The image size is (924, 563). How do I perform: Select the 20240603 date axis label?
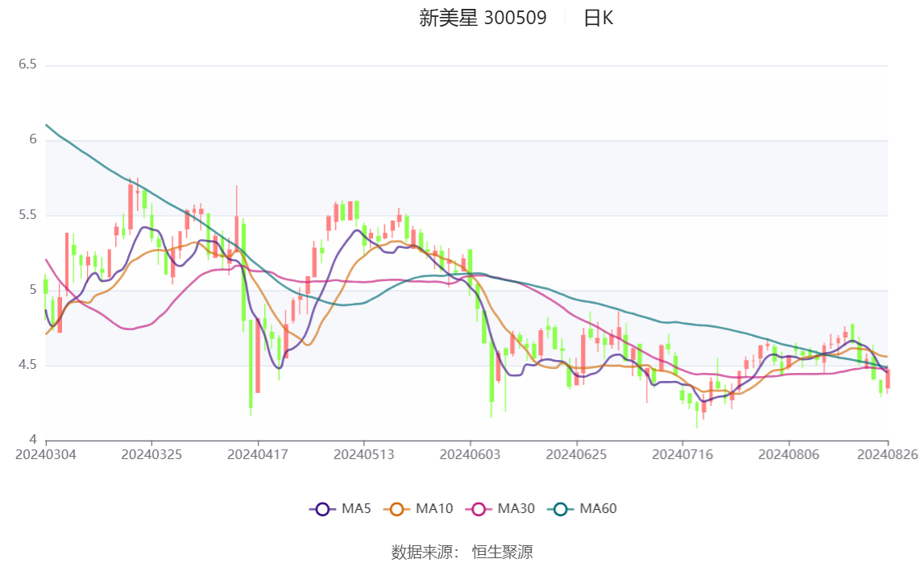470,454
